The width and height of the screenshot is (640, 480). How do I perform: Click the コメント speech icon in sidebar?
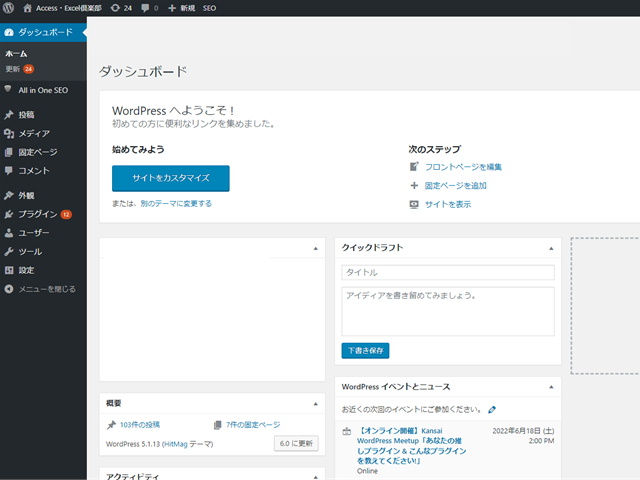coord(9,171)
